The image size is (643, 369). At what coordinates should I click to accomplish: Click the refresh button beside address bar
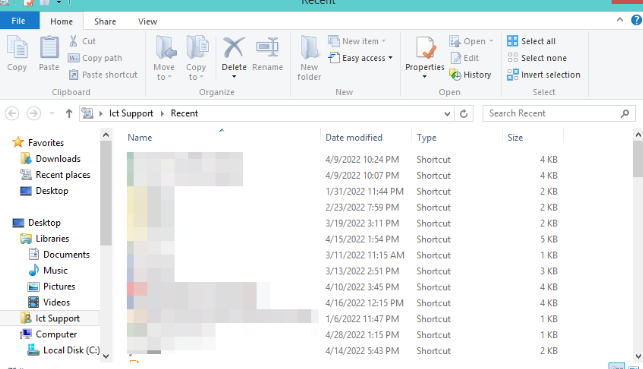tap(464, 114)
